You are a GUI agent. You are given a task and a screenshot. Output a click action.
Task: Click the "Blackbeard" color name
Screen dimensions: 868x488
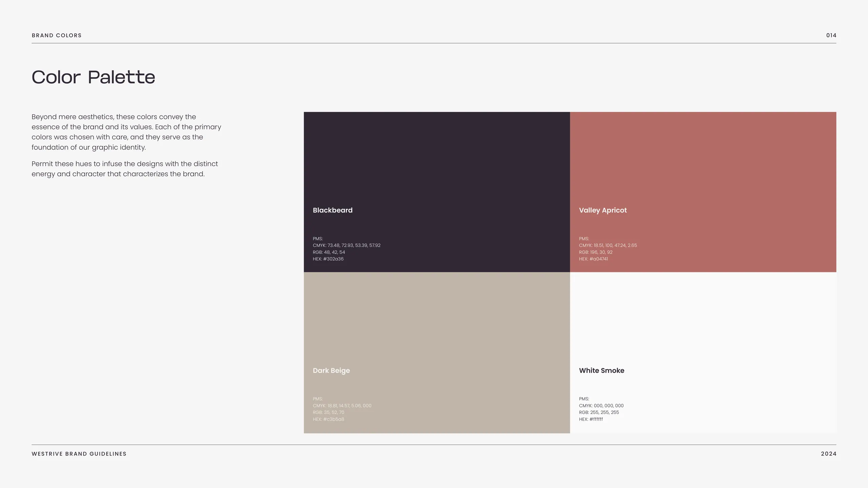(x=333, y=210)
